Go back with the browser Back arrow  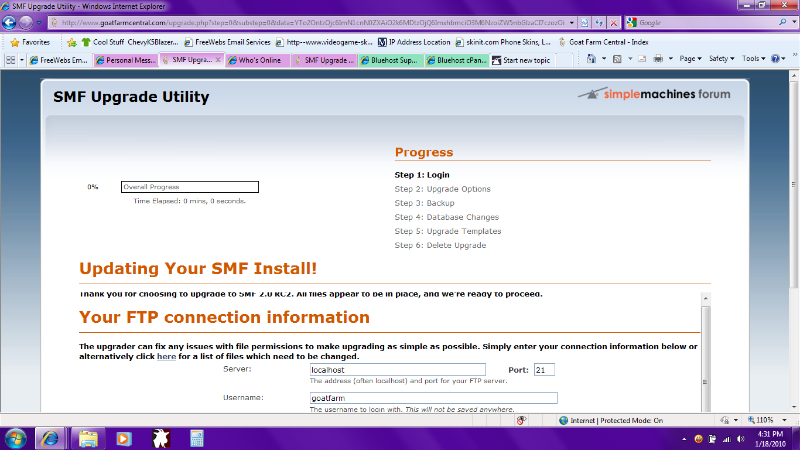coord(9,22)
